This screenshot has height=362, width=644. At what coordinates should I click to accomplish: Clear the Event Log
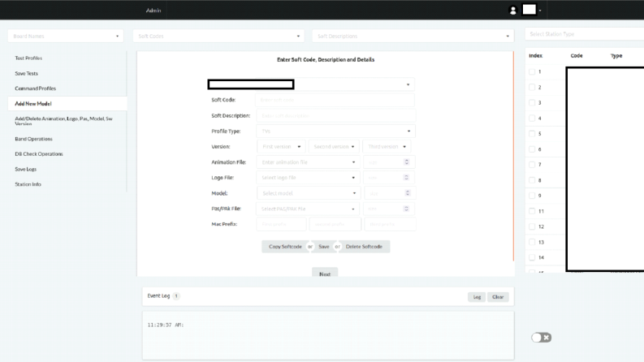(498, 297)
